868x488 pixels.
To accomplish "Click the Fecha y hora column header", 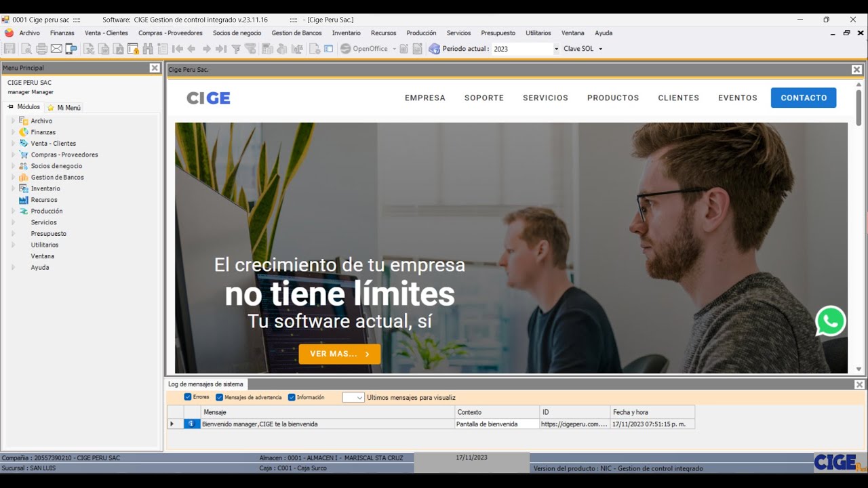I will coord(652,412).
